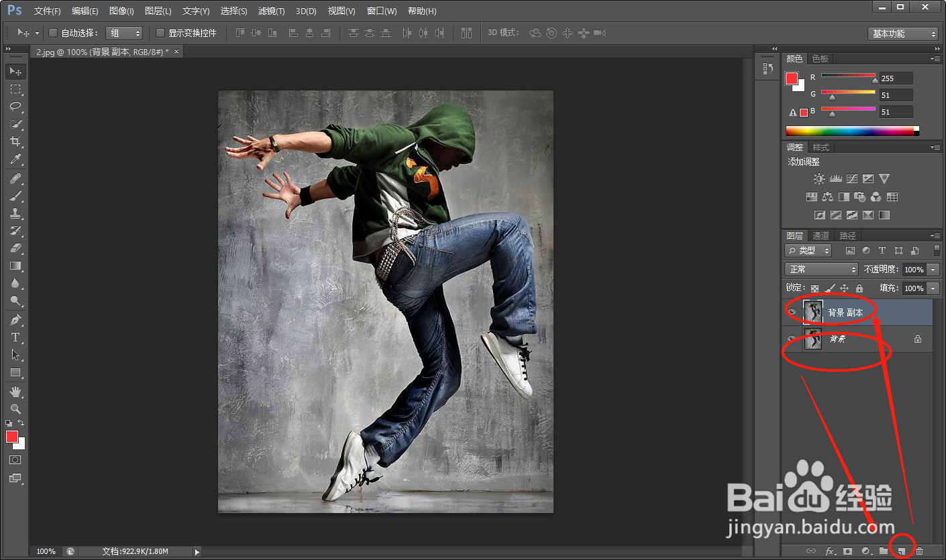Click the layer style fx icon
Screen dimensions: 946x560
pos(829,551)
